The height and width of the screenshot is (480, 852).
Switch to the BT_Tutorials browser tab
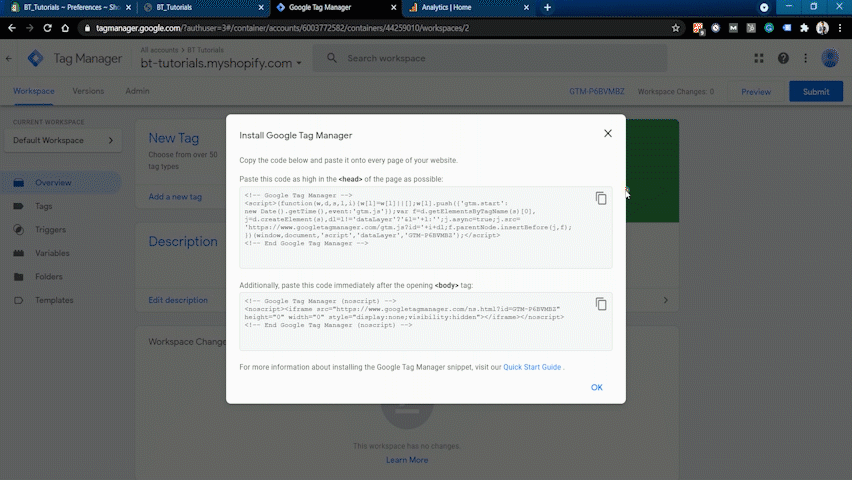(x=201, y=7)
